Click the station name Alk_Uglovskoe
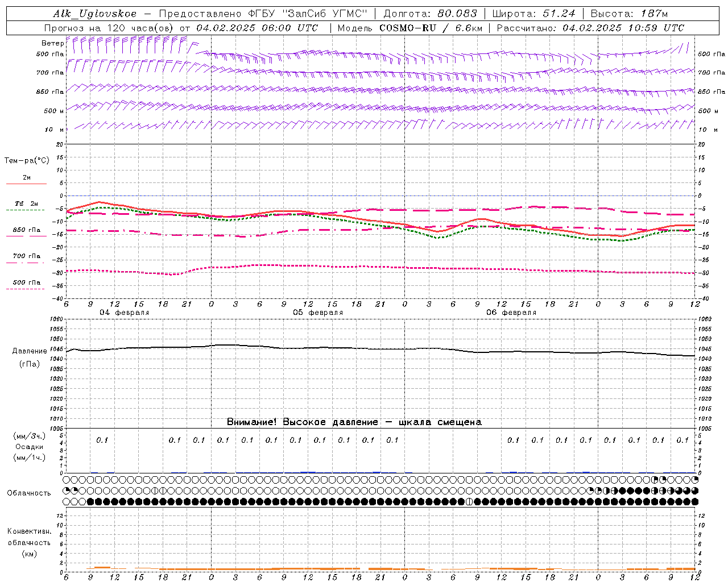The image size is (728, 582). tap(95, 14)
